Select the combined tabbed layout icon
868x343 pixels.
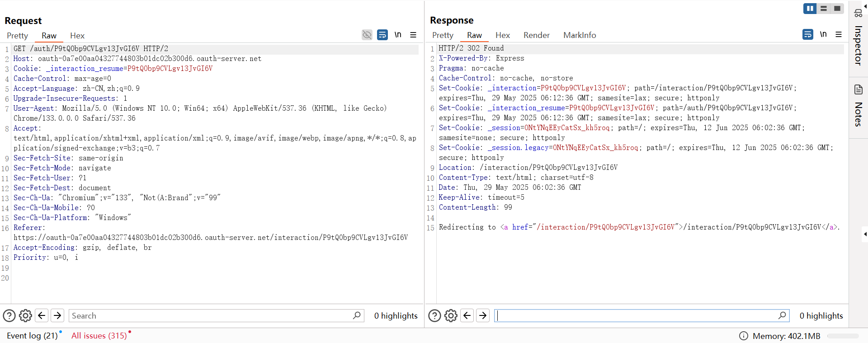pos(837,9)
